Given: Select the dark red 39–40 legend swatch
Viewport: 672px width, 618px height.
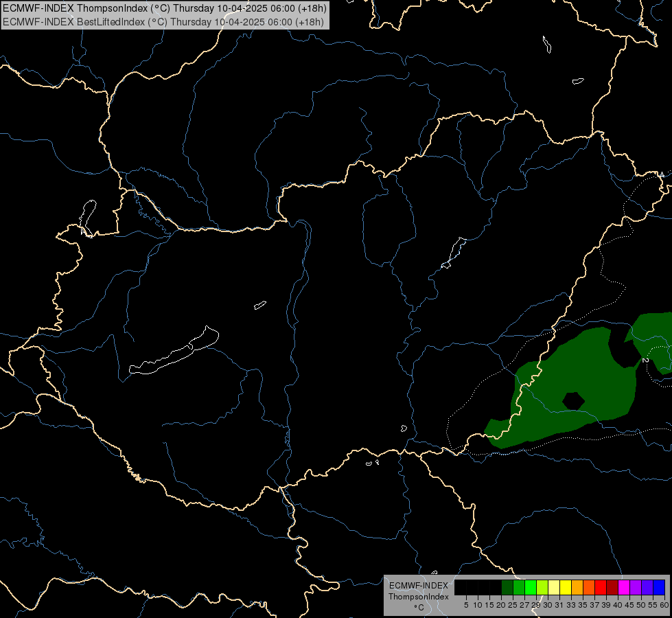Looking at the screenshot, I should (612, 587).
